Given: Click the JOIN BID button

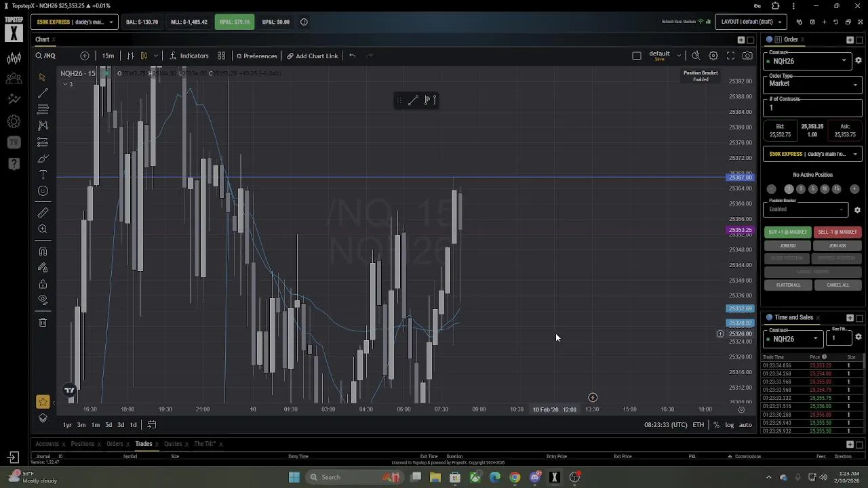Looking at the screenshot, I should coord(787,245).
